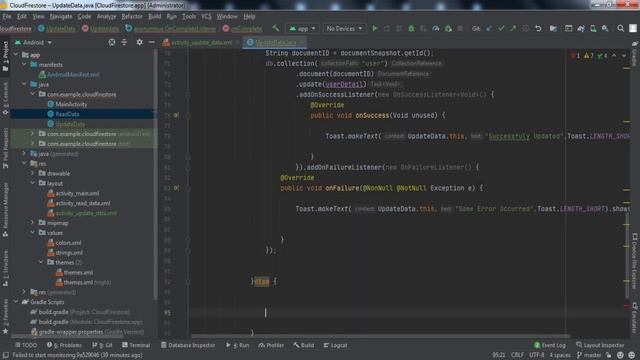
Task: Open the Event Log
Action: tap(550, 345)
